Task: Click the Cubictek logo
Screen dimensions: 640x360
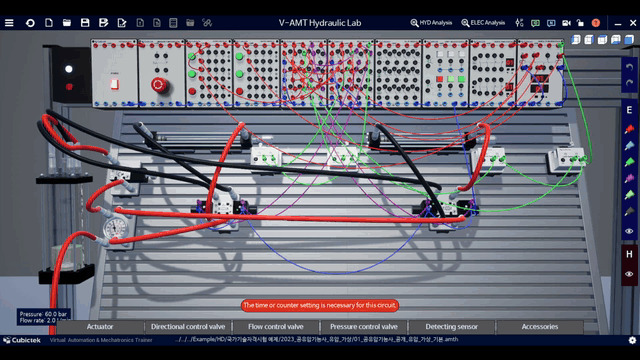Action: click(x=22, y=340)
